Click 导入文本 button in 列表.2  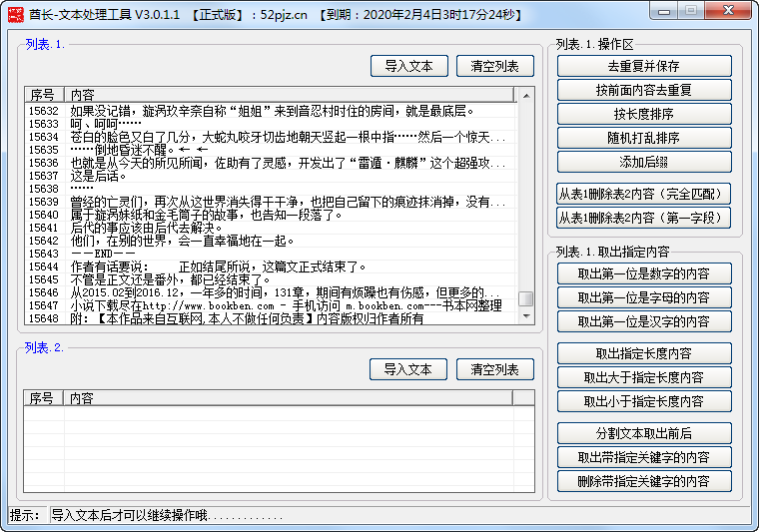coord(408,369)
